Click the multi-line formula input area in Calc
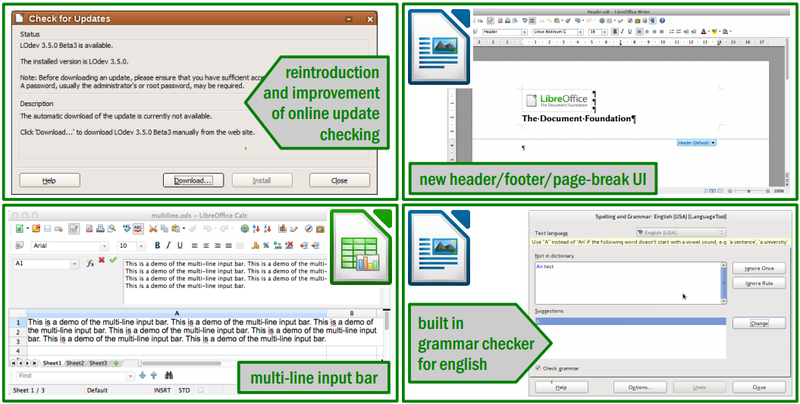800x404 pixels. (x=225, y=282)
